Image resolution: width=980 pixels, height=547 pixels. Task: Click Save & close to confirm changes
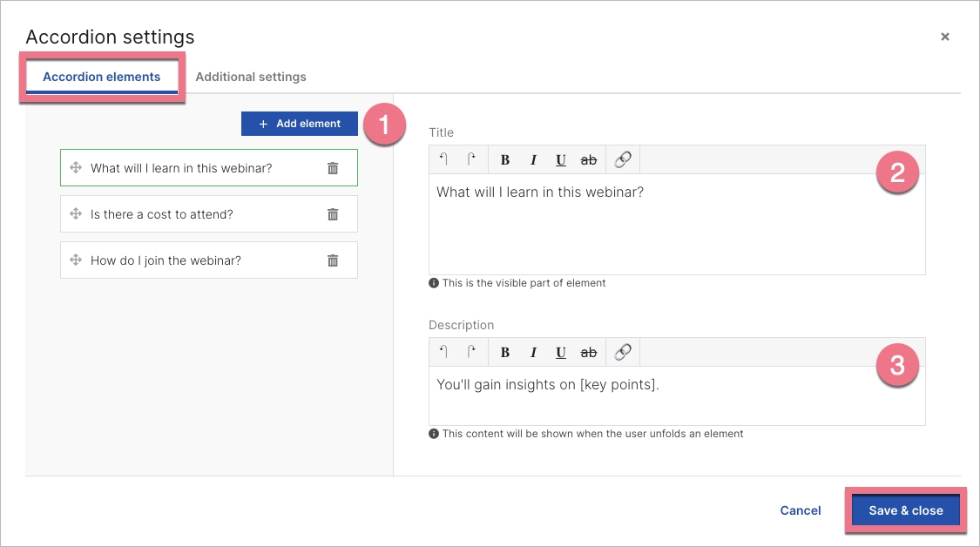[x=905, y=510]
